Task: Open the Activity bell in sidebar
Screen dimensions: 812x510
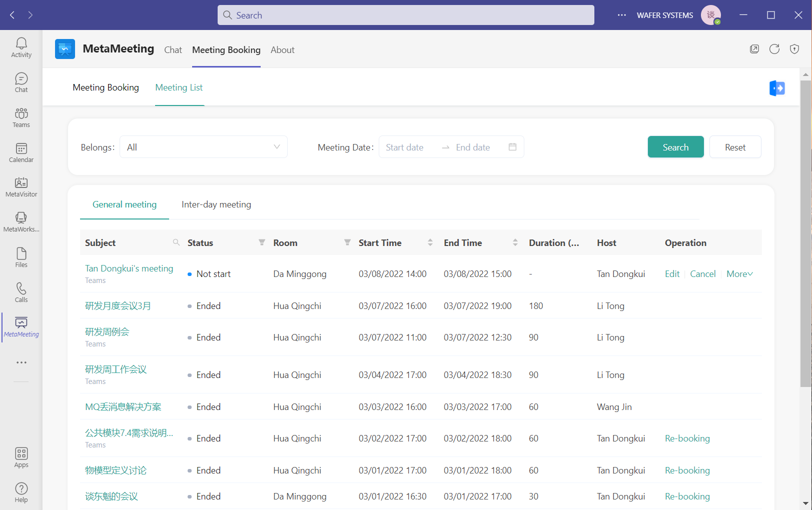Action: 21,47
